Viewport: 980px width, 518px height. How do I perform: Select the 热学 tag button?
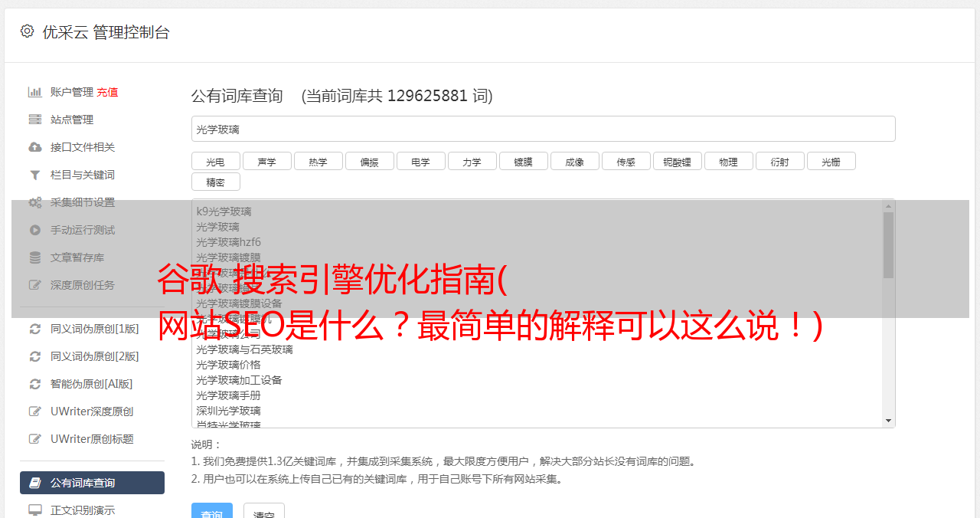click(x=318, y=161)
